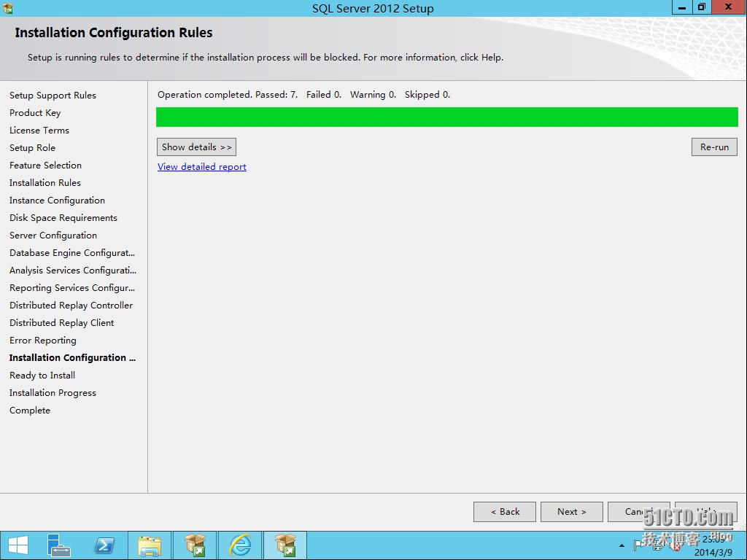Click the green progress bar
This screenshot has width=747, height=560.
[447, 117]
